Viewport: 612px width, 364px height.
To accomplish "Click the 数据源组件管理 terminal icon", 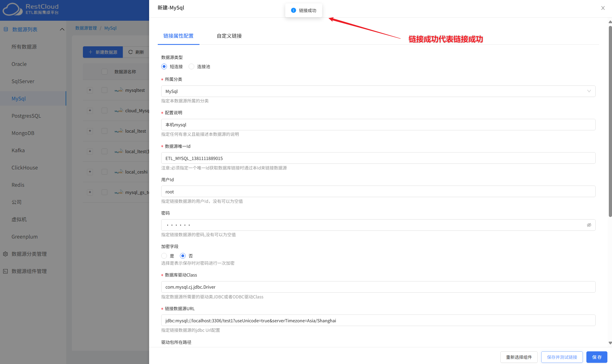I will point(5,271).
